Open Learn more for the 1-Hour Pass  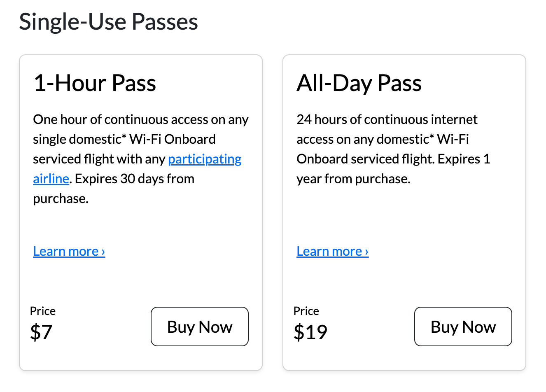coord(66,251)
